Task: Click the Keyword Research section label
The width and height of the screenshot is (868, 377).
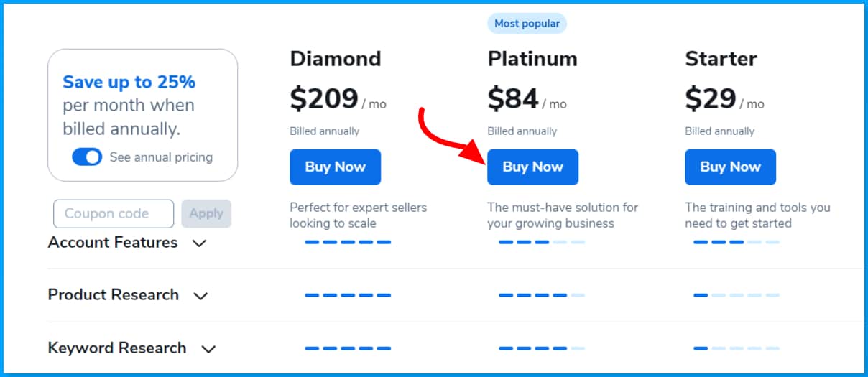Action: coord(117,348)
